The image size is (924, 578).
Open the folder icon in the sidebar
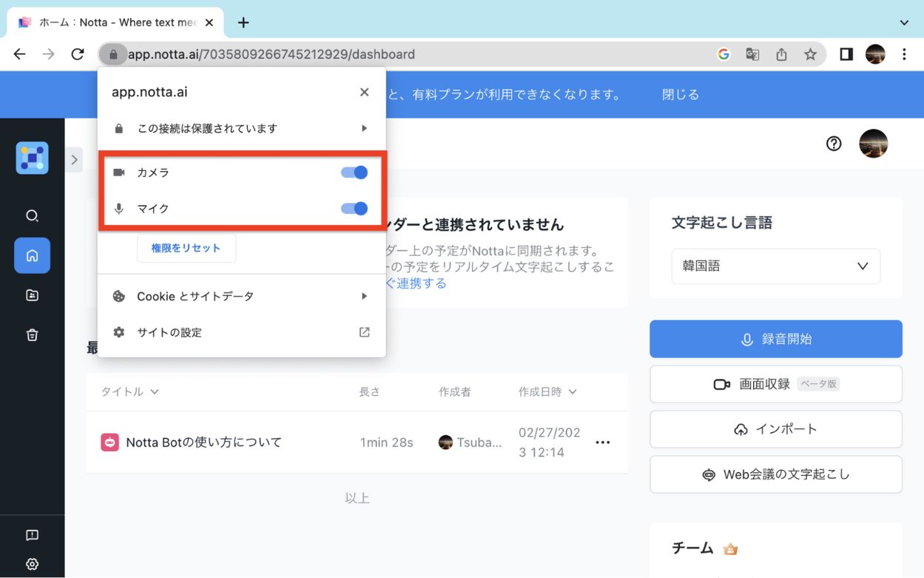coord(32,295)
